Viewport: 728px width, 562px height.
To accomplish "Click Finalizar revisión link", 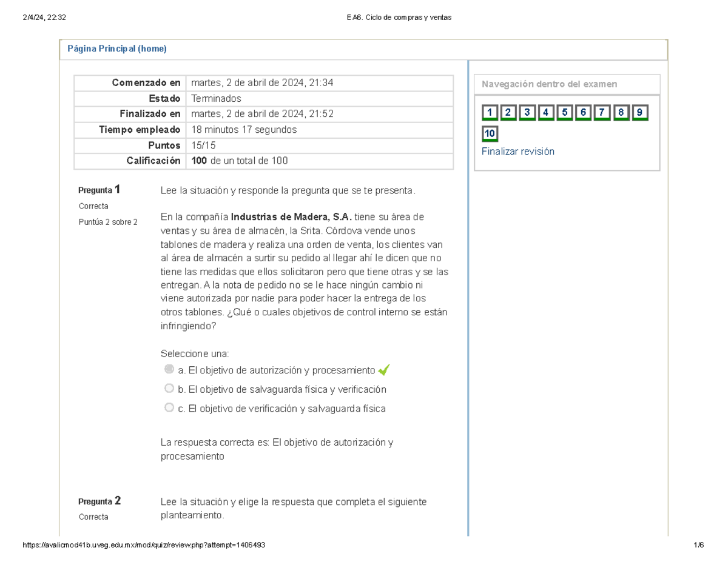I will (518, 152).
